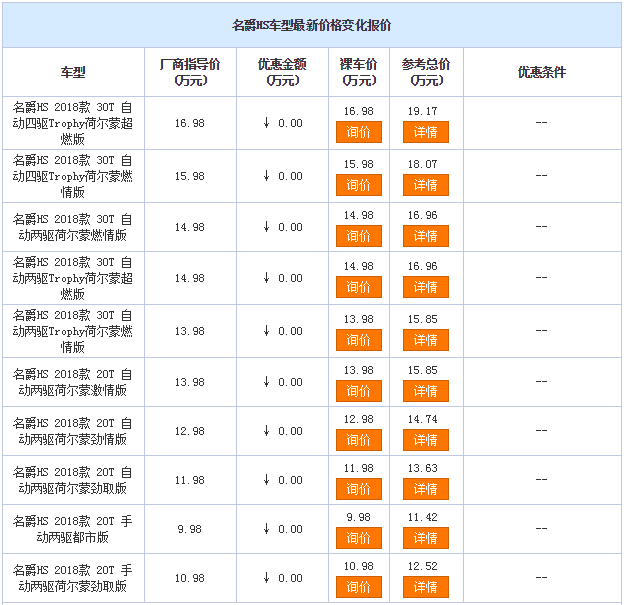Click total price value 13.63

(x=423, y=468)
